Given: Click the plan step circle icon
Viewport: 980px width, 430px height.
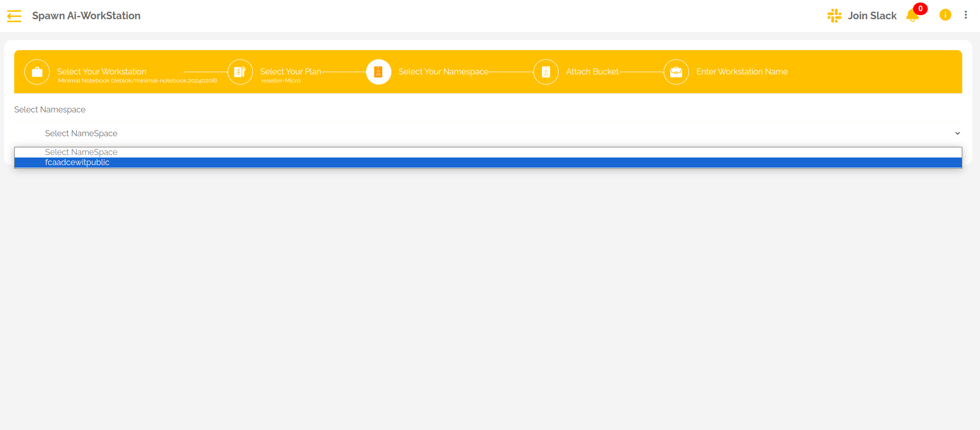Looking at the screenshot, I should 240,72.
